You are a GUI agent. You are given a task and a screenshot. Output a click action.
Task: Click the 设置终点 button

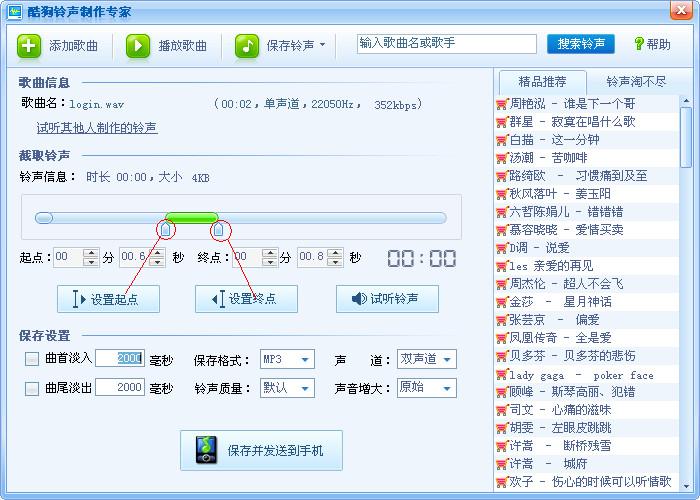[x=246, y=299]
